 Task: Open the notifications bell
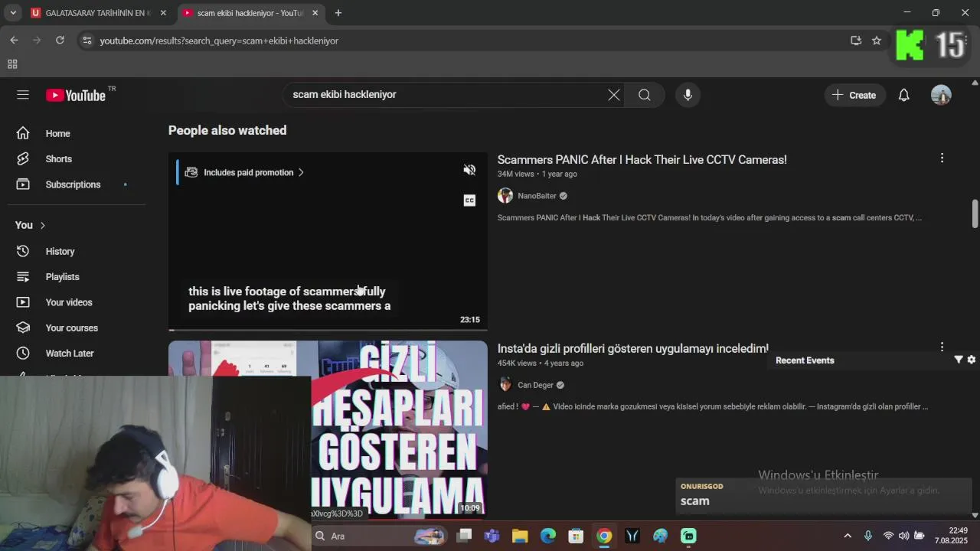coord(904,95)
